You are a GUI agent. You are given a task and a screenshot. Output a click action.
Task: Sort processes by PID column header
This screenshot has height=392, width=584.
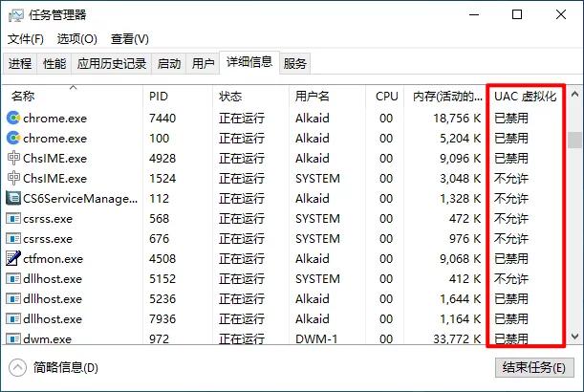[x=159, y=97]
